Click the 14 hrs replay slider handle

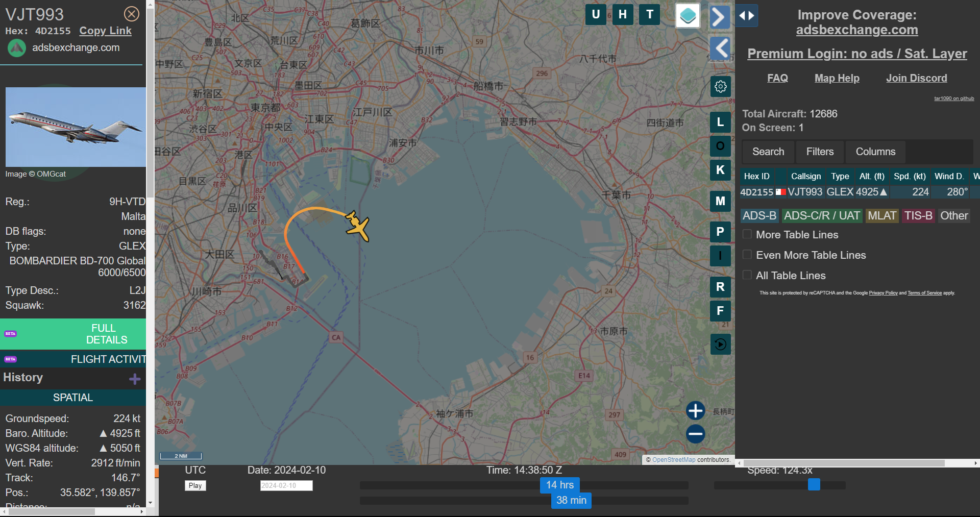pos(560,485)
